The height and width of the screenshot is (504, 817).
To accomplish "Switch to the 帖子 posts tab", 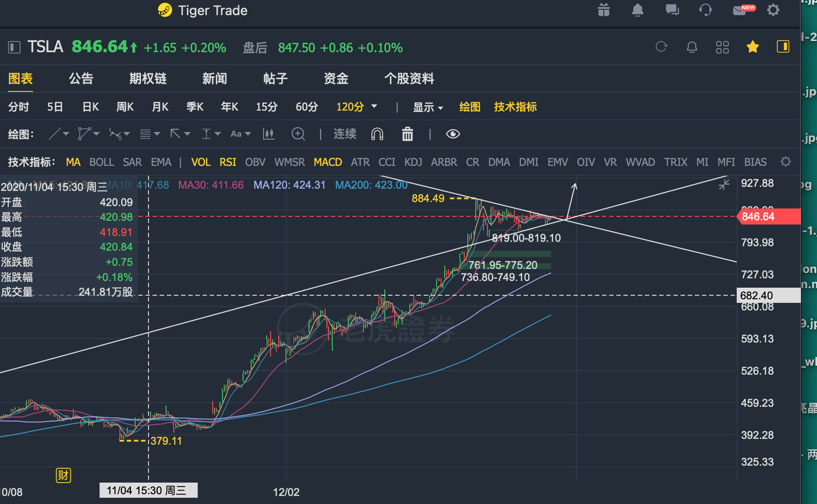I will tap(276, 79).
